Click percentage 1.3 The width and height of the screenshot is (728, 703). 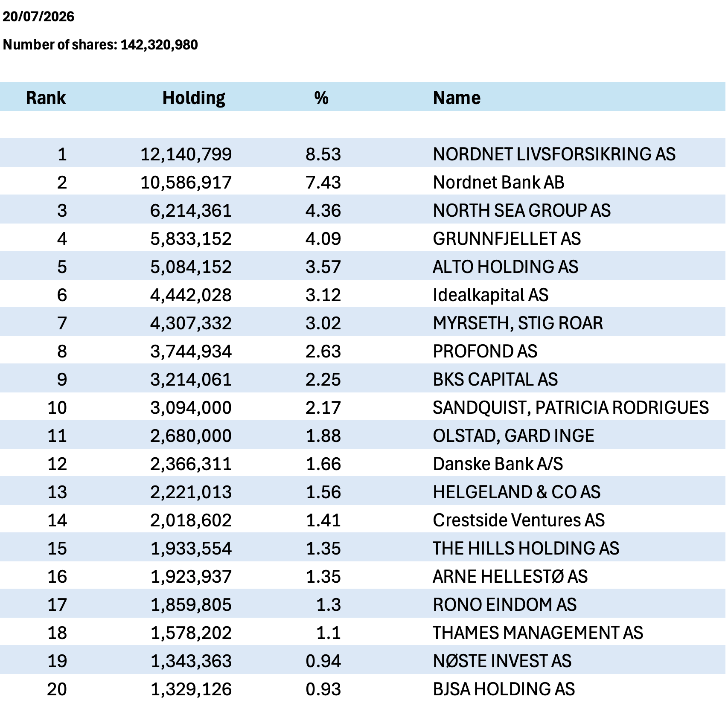328,604
